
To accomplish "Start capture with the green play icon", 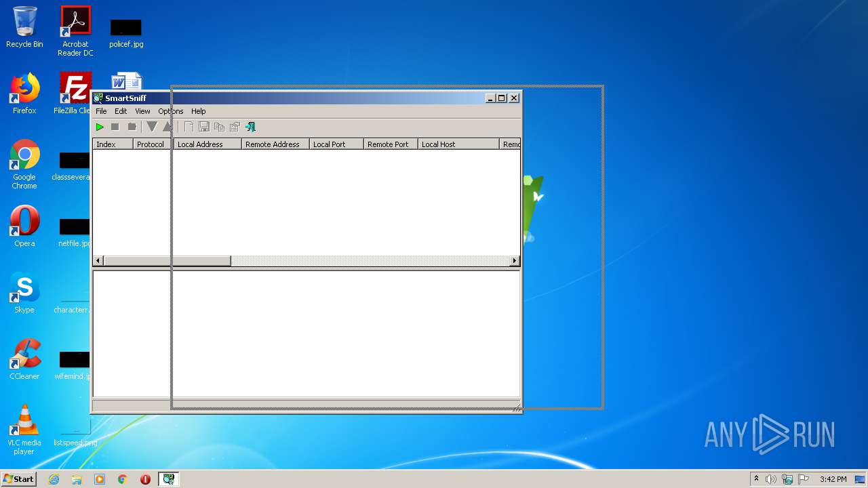I will (x=100, y=127).
